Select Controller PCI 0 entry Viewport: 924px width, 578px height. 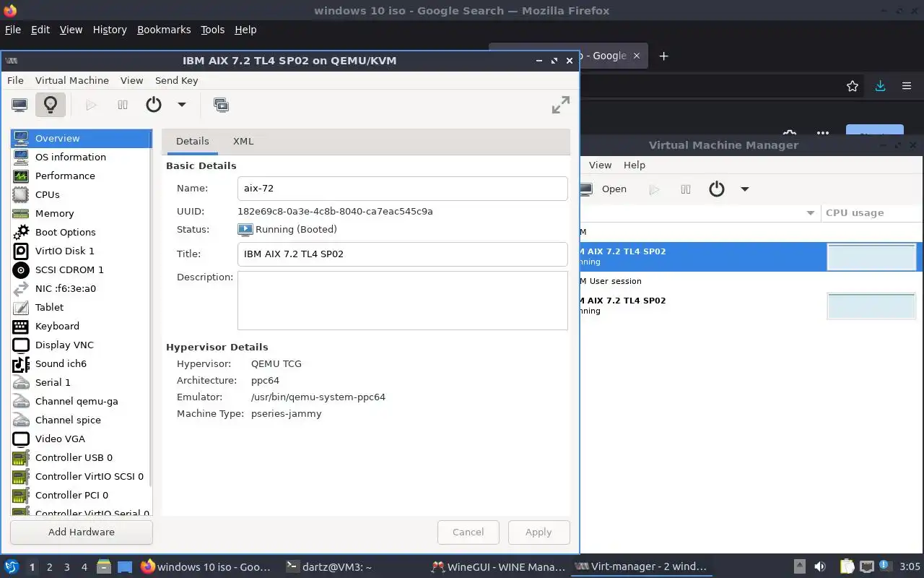pos(82,495)
